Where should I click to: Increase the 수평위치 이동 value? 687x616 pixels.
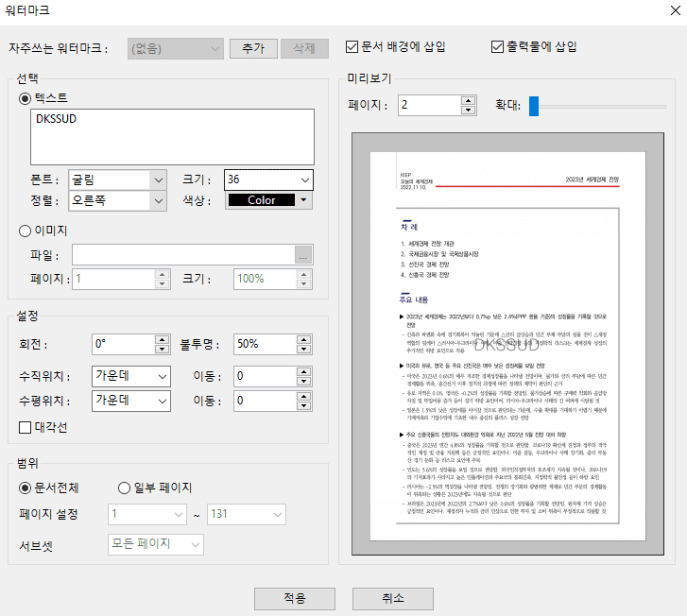[303, 396]
